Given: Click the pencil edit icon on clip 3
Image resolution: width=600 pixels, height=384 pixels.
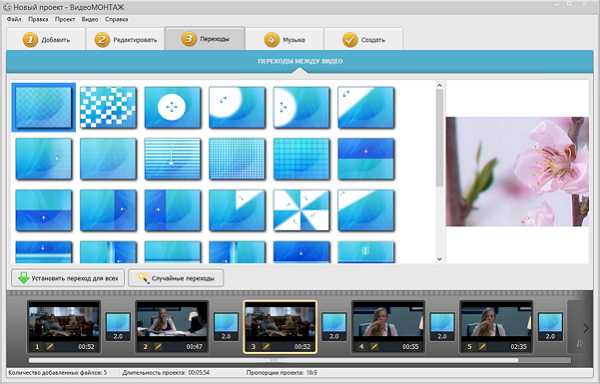Looking at the screenshot, I should (266, 347).
